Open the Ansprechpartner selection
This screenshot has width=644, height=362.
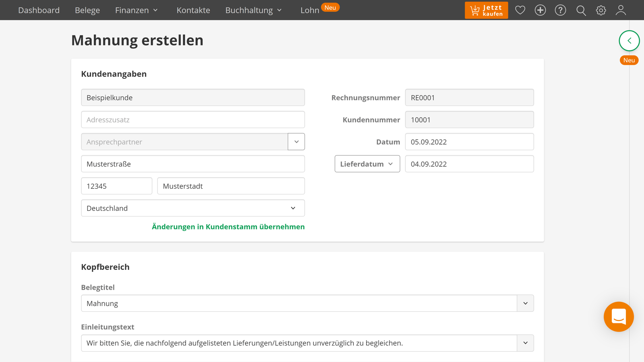pos(296,142)
